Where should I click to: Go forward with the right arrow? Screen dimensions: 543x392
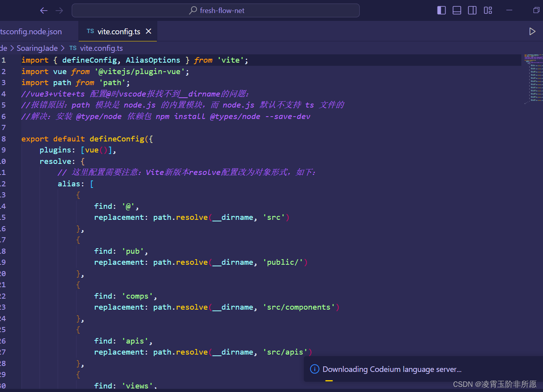pos(59,11)
